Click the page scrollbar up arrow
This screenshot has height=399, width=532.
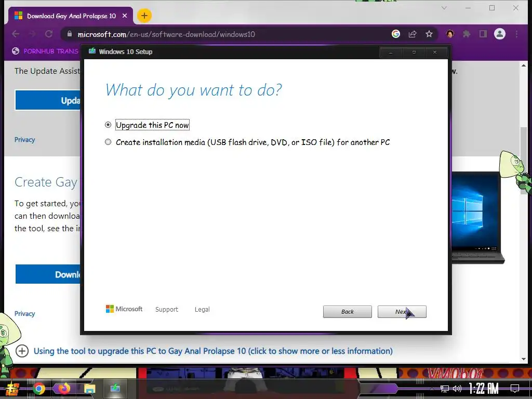click(x=524, y=65)
